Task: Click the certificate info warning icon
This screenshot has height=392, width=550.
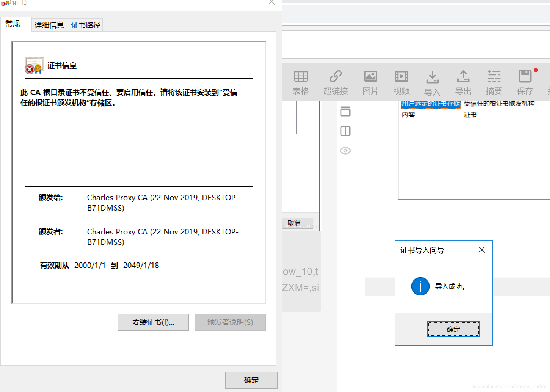Action: (34, 66)
